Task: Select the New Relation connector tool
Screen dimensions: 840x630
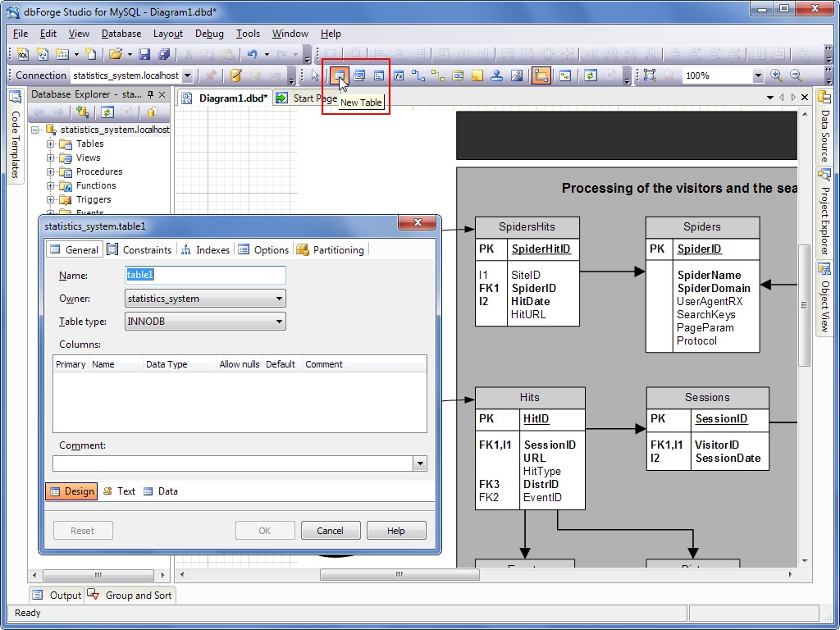Action: point(418,75)
